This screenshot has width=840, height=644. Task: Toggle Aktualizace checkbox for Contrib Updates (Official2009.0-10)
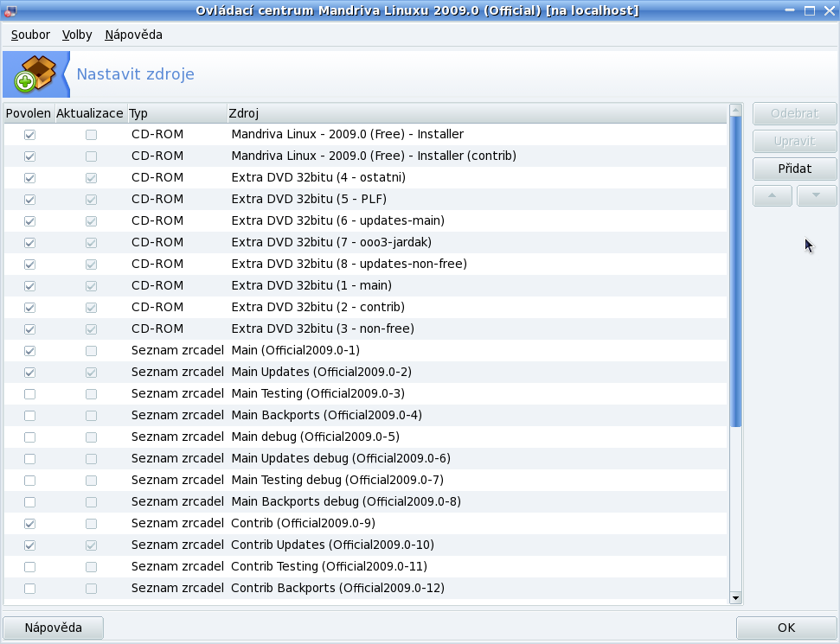click(x=91, y=545)
